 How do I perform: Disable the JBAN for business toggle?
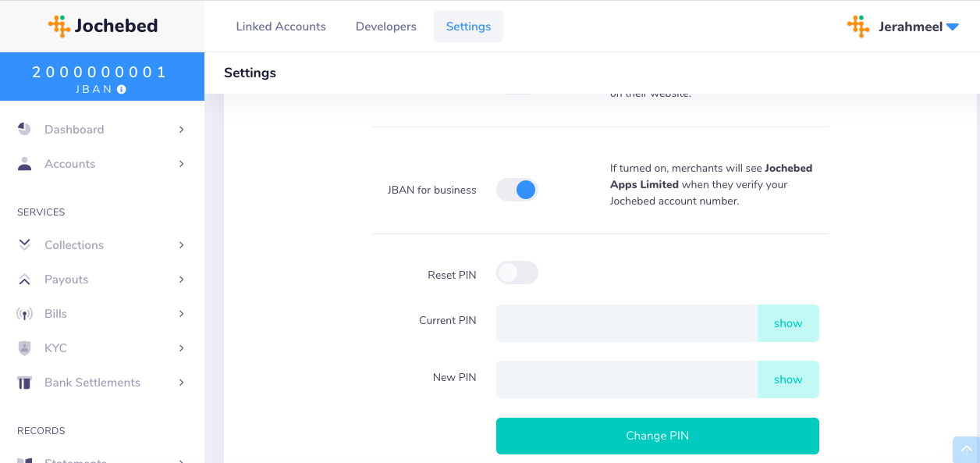click(517, 190)
